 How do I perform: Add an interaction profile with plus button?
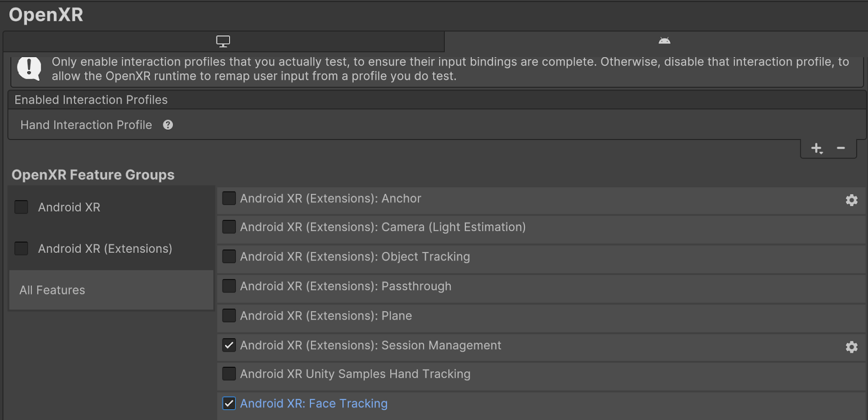[817, 148]
